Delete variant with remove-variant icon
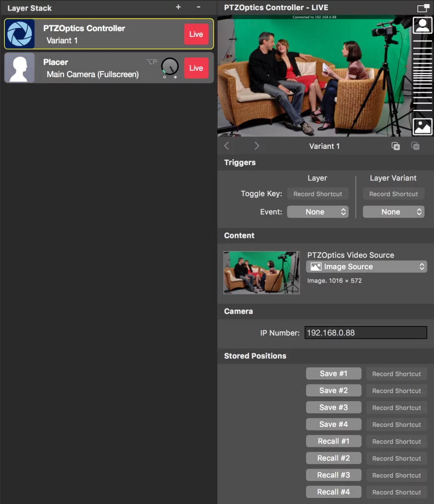This screenshot has height=504, width=434. coord(415,146)
